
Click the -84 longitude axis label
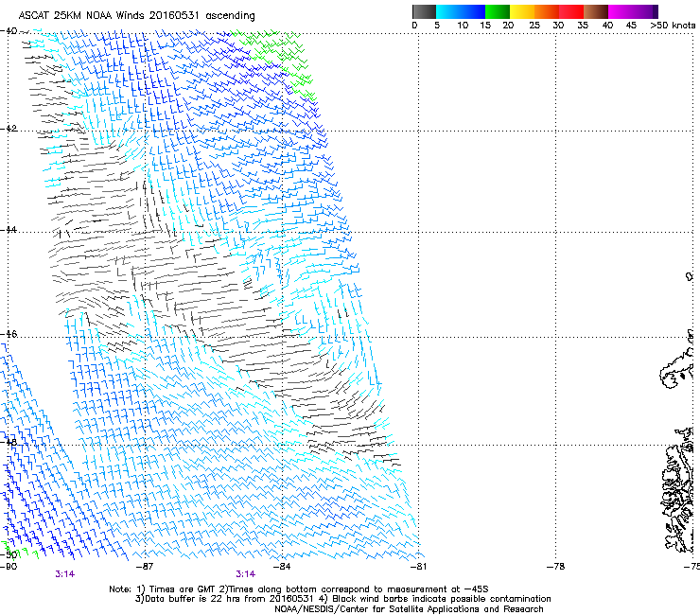[282, 567]
